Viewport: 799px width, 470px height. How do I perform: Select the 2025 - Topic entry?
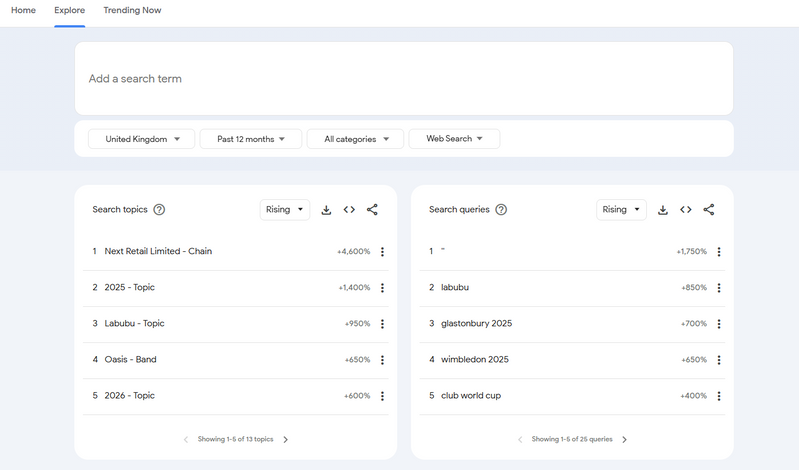click(x=129, y=288)
